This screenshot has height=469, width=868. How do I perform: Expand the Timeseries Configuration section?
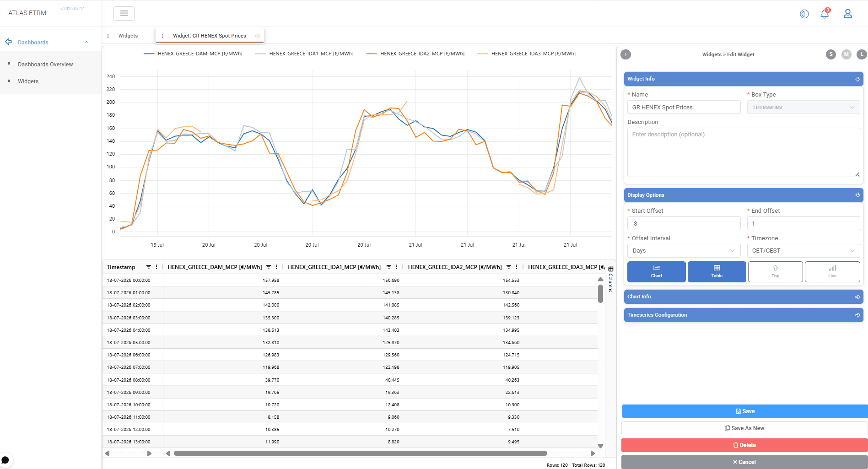coord(743,315)
